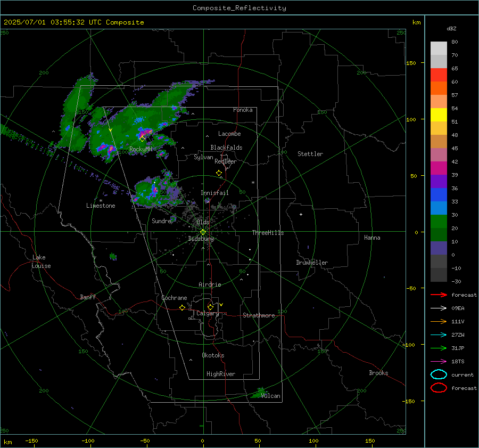The height and width of the screenshot is (448, 479).
Task: Click the red swatch in the dBZ scale
Action: [439, 75]
